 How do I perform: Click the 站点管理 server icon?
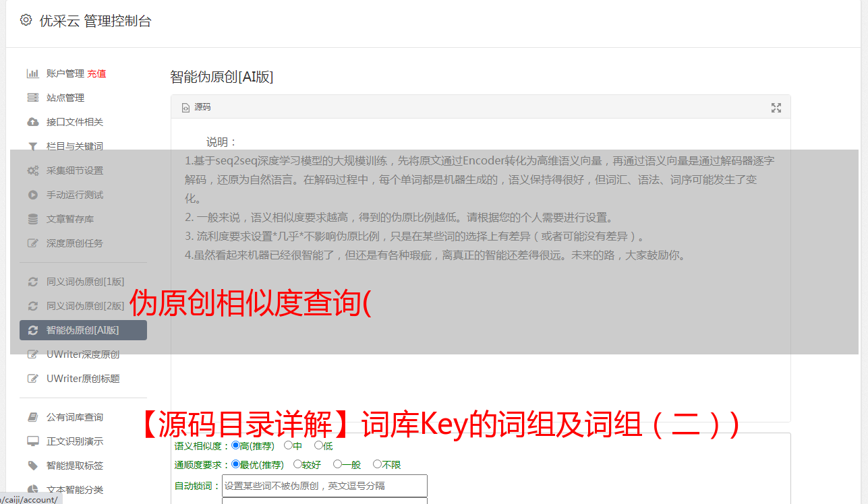click(32, 98)
